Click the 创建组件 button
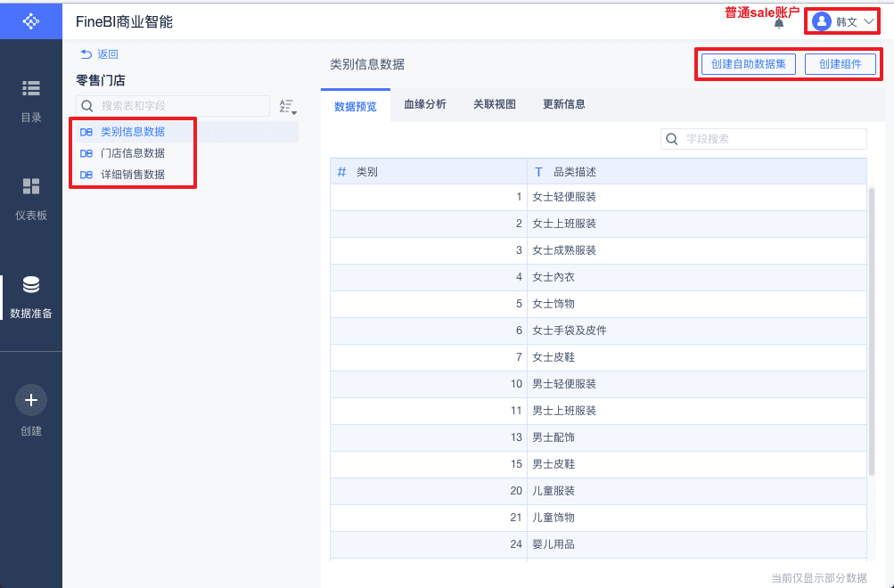894x588 pixels. point(841,64)
